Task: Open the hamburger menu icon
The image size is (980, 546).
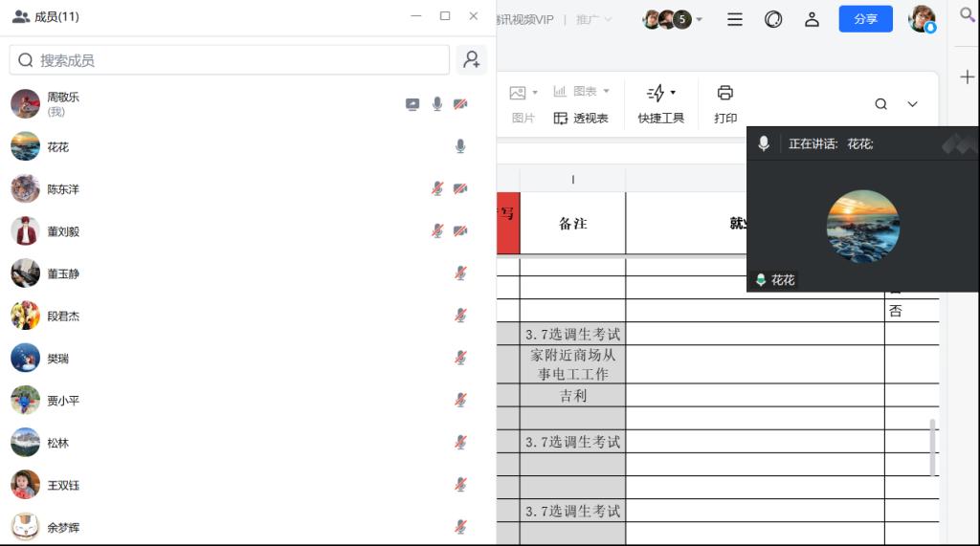Action: point(734,19)
